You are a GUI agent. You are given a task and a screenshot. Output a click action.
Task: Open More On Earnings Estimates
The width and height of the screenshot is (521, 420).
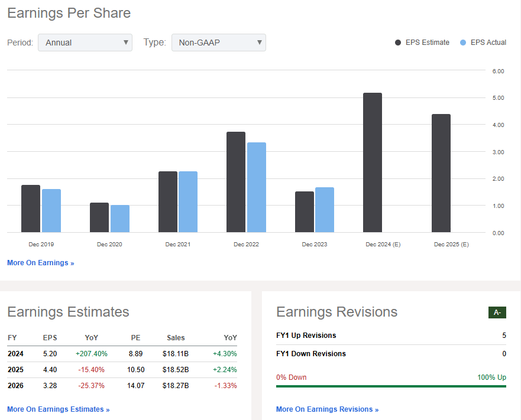58,409
